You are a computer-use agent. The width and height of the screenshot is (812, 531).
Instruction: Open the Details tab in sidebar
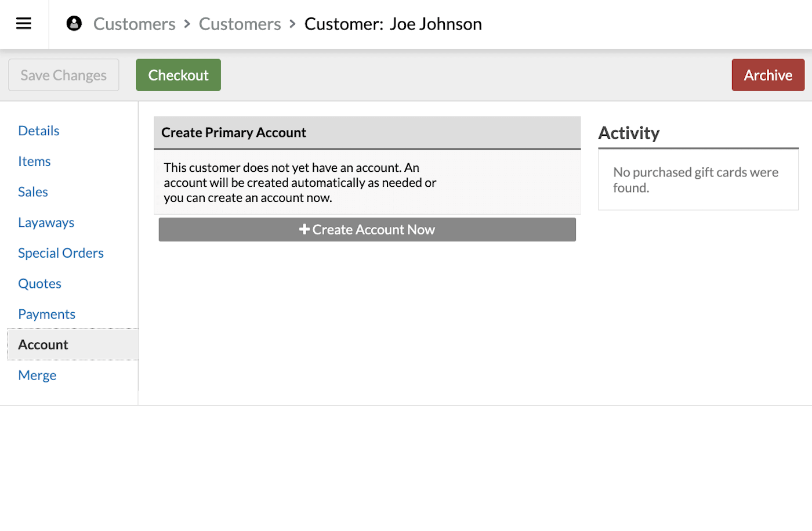tap(39, 131)
